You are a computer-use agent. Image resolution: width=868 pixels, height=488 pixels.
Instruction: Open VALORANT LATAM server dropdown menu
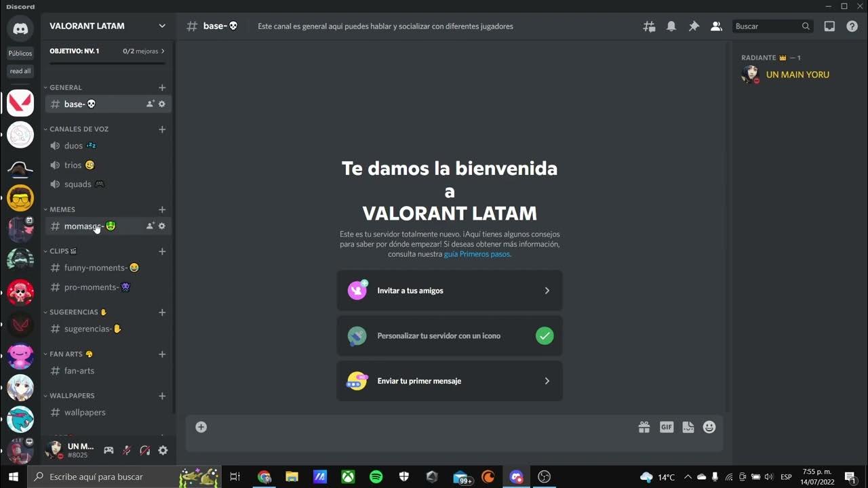(107, 26)
